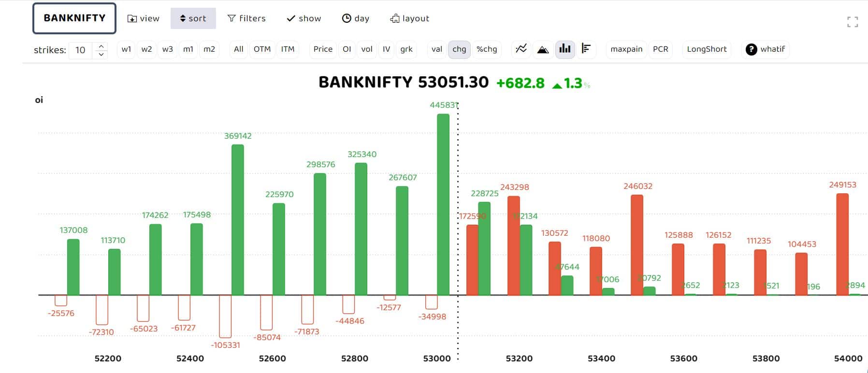Click the -105331 outlined red bar
Viewport: 868px width, 373px height.
pos(225,316)
